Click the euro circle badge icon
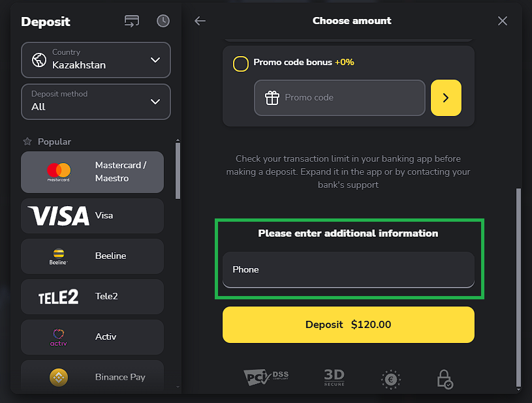532x403 pixels. coord(391,379)
